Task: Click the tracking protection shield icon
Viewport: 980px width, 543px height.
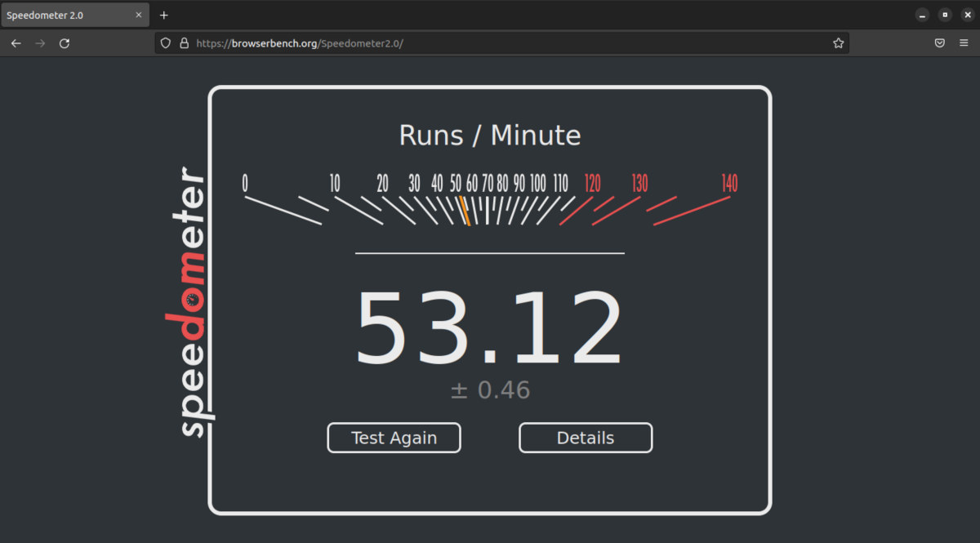Action: (x=166, y=43)
